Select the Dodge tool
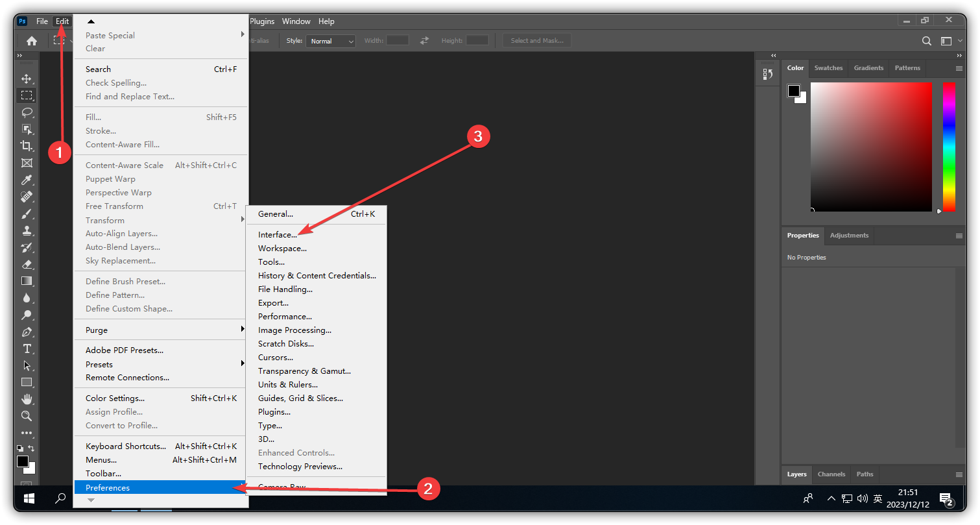The width and height of the screenshot is (980, 525). tap(27, 315)
